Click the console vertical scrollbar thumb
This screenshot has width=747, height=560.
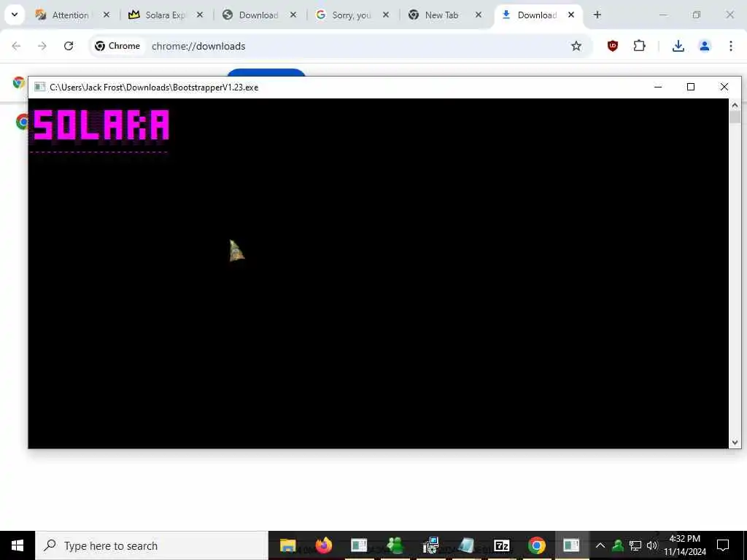(x=735, y=117)
